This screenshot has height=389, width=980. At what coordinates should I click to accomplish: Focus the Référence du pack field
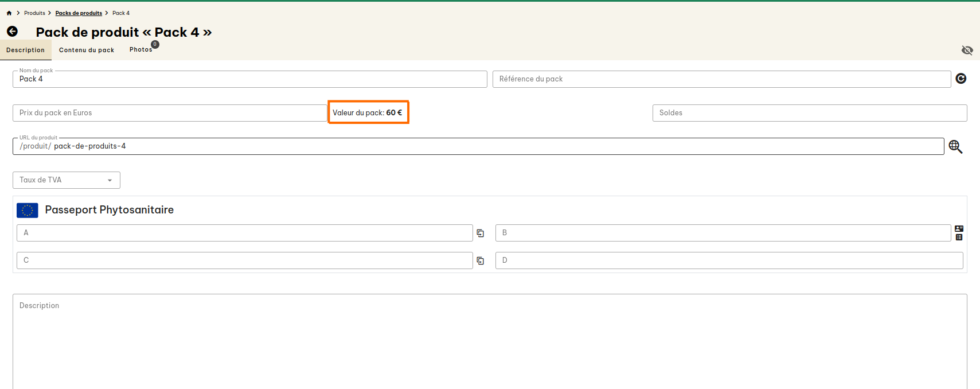click(x=722, y=79)
